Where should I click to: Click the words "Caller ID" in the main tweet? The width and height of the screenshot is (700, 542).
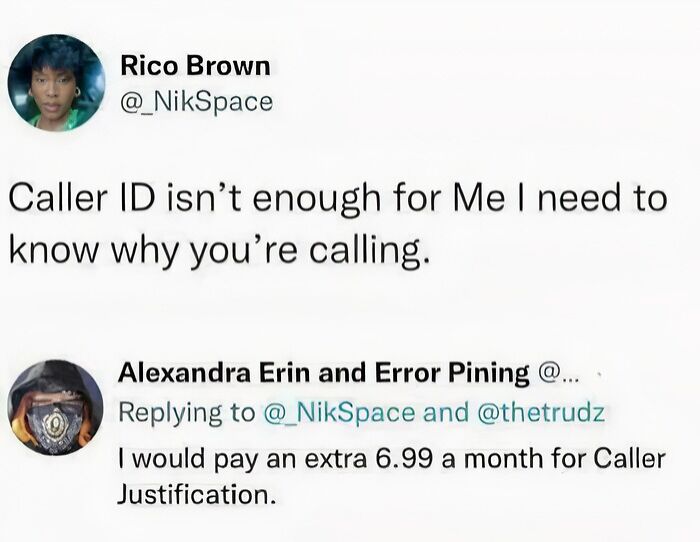pos(81,197)
